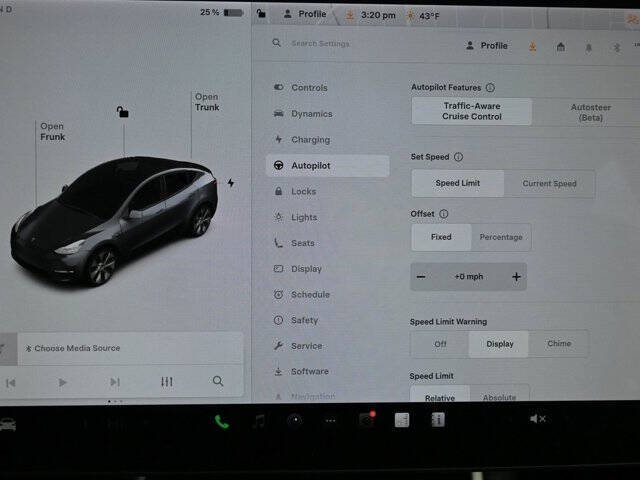Tap the car model image
Viewport: 640px width, 480px height.
(114, 220)
